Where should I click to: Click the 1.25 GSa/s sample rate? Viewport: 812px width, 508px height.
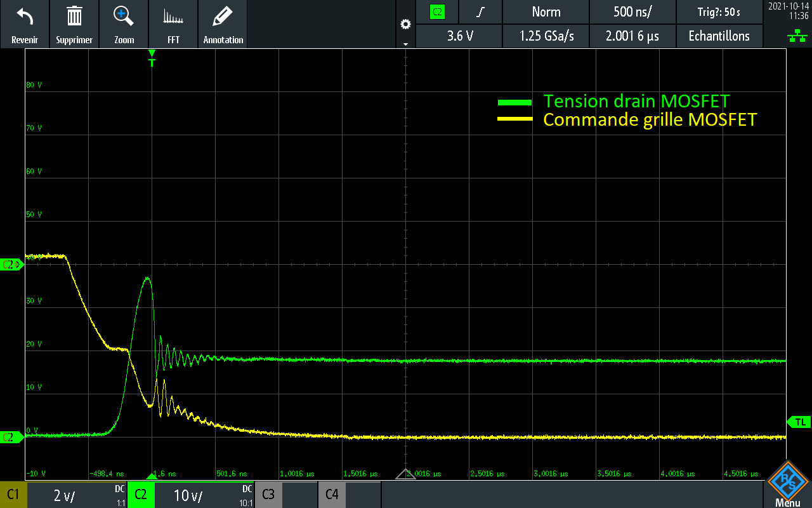click(546, 36)
